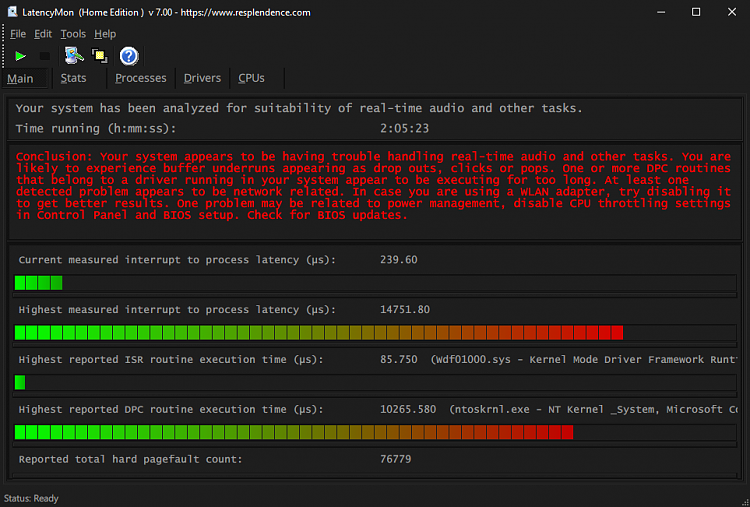Click the time running value 2:05:23
This screenshot has width=750, height=507.
click(x=405, y=128)
